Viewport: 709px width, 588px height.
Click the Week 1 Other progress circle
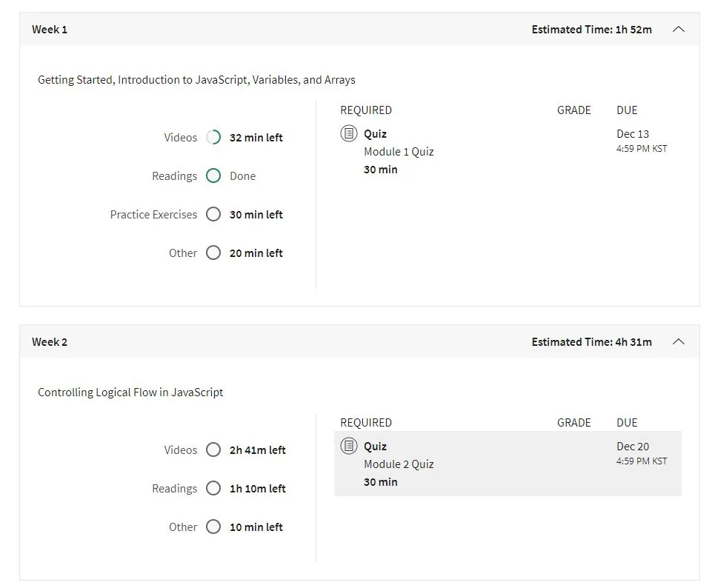[213, 253]
